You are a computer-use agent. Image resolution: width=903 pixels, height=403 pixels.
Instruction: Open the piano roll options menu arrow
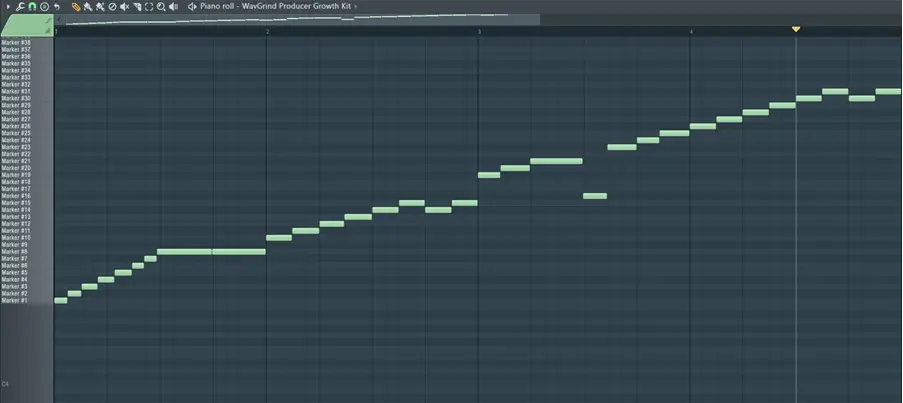pyautogui.click(x=8, y=6)
